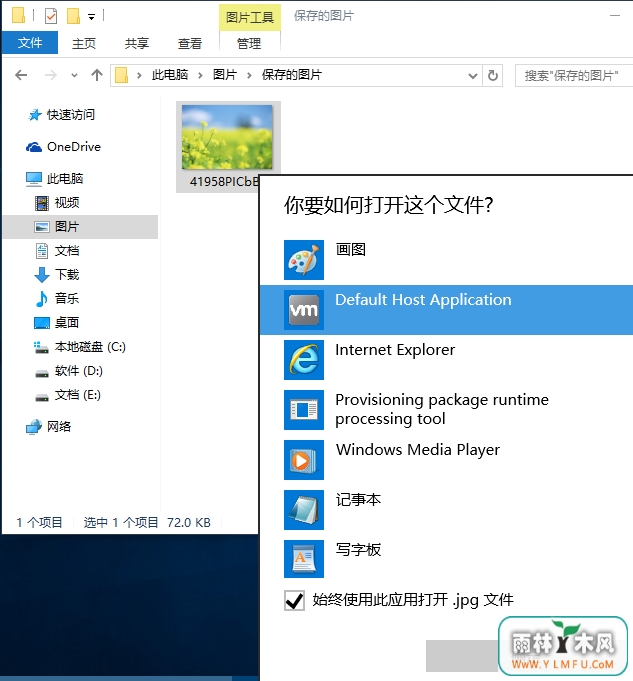Click 保存的图片 in the address path

(292, 75)
